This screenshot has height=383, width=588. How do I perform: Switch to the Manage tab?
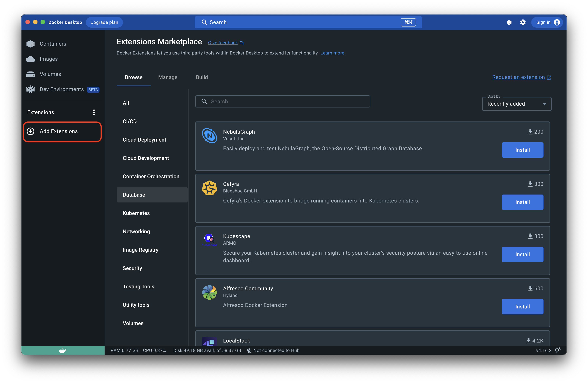[x=167, y=77]
